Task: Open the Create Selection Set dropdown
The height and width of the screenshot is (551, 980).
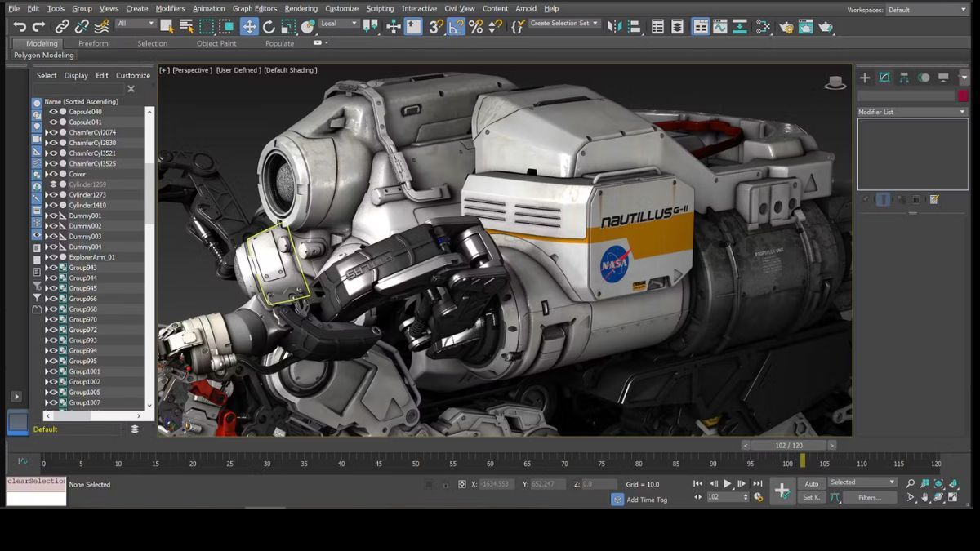Action: pyautogui.click(x=564, y=24)
